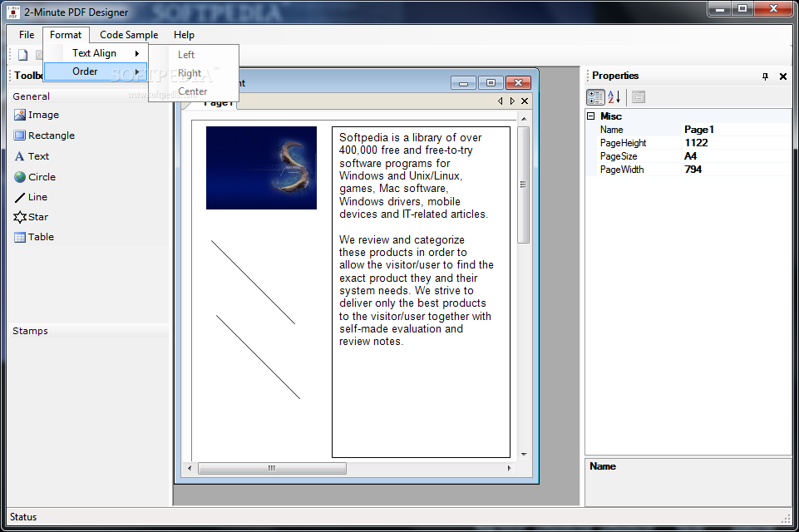
Task: Select the Line tool in Toolbox
Action: pos(31,197)
